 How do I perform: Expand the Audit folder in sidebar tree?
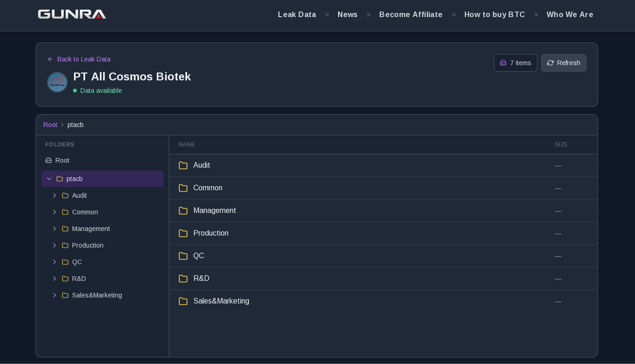click(55, 195)
